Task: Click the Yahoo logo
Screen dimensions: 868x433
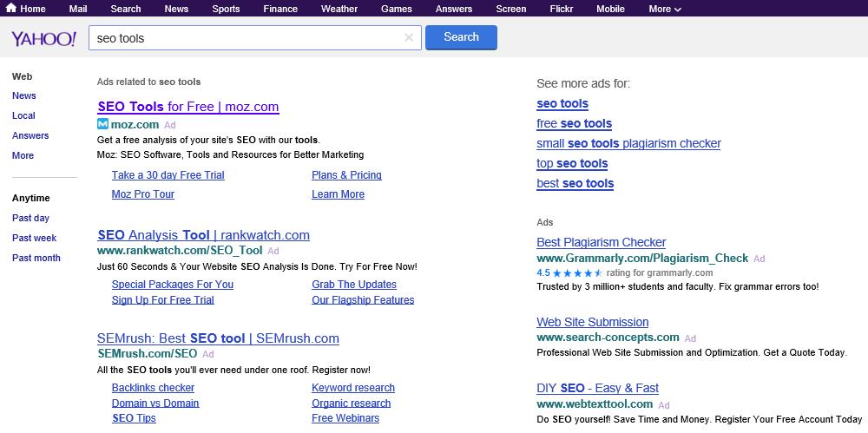Action: [x=43, y=39]
